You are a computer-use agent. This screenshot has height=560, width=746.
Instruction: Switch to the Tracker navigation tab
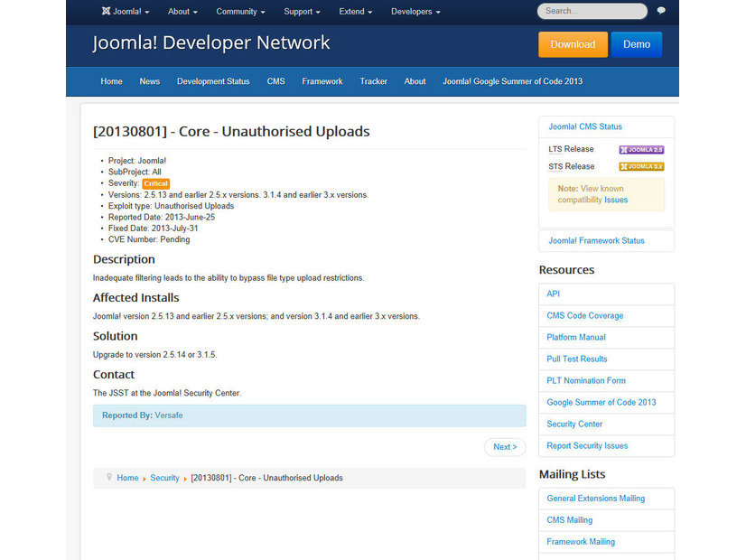pyautogui.click(x=373, y=81)
